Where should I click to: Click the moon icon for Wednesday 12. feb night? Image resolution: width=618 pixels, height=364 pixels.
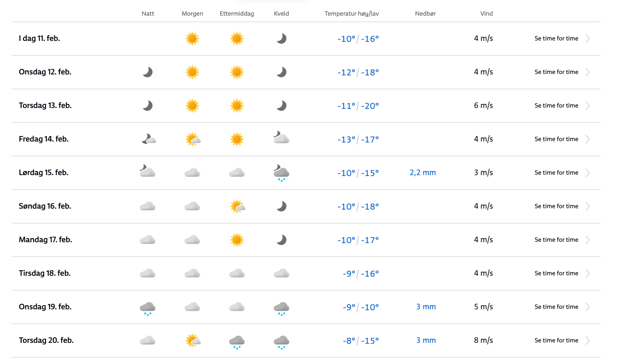click(x=147, y=72)
